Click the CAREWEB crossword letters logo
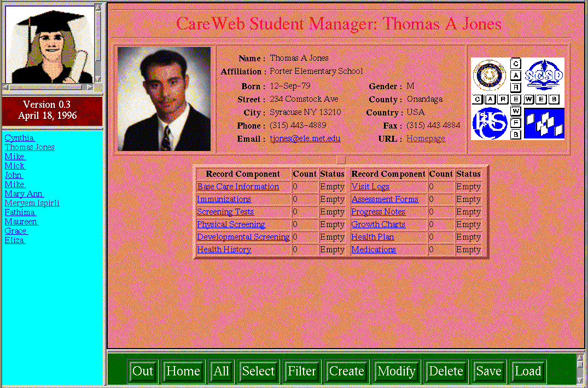Screen dimensions: 588x388 (x=516, y=99)
